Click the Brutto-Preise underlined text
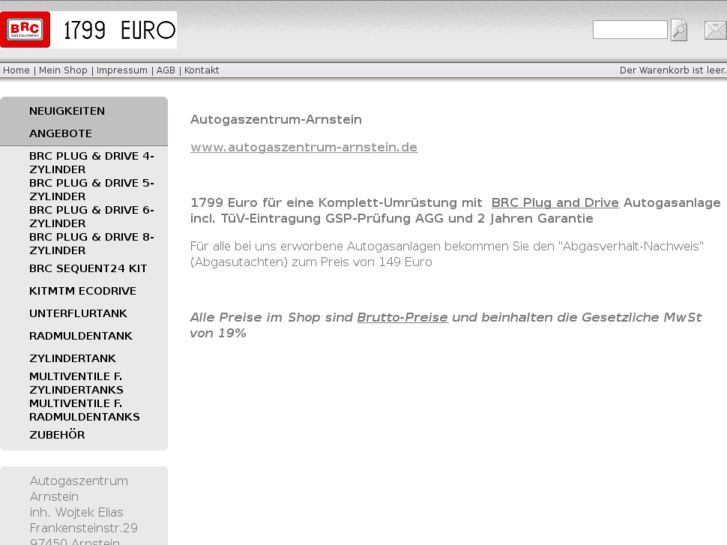Image resolution: width=727 pixels, height=545 pixels. (402, 317)
